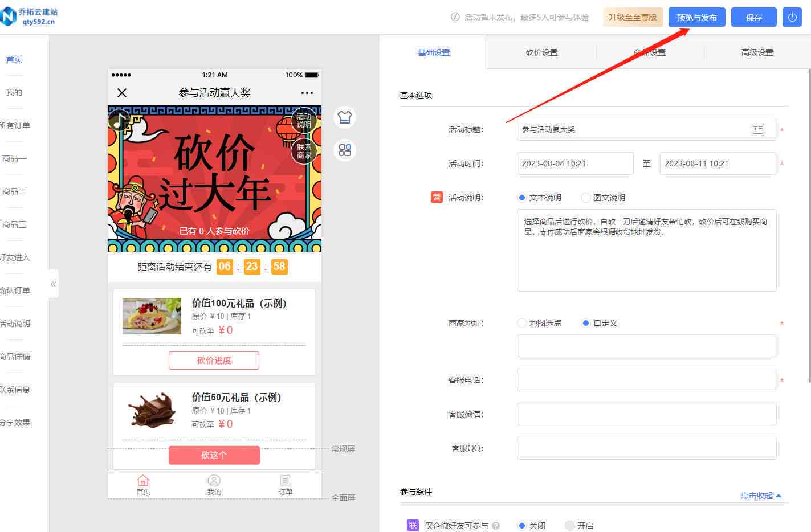811x532 pixels.
Task: Switch to 基础设置 tab
Action: click(x=434, y=52)
